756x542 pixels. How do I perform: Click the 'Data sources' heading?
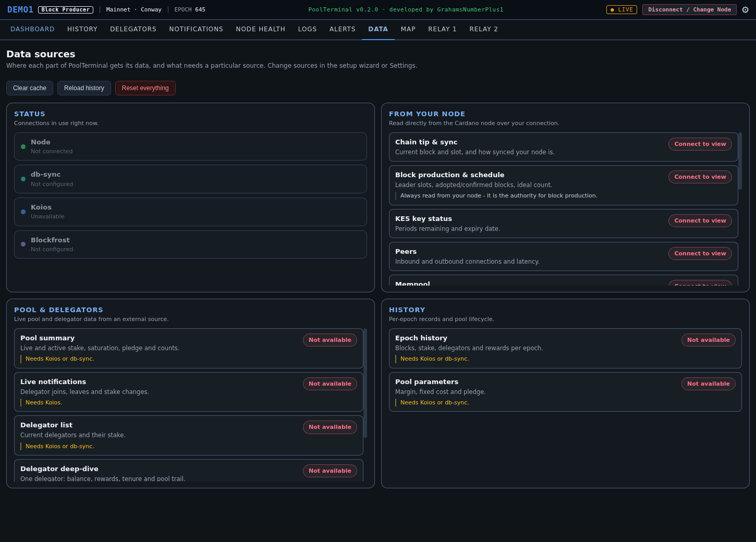click(x=41, y=54)
